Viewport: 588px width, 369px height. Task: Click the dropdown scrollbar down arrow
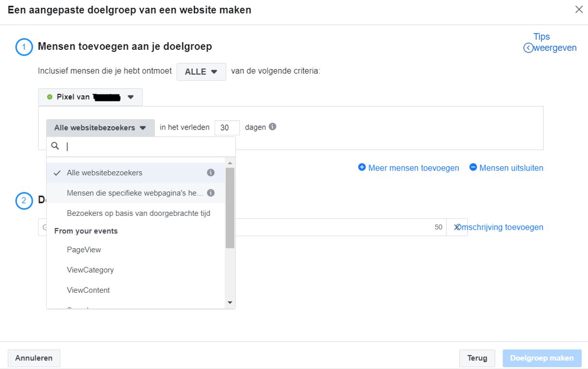[x=230, y=303]
